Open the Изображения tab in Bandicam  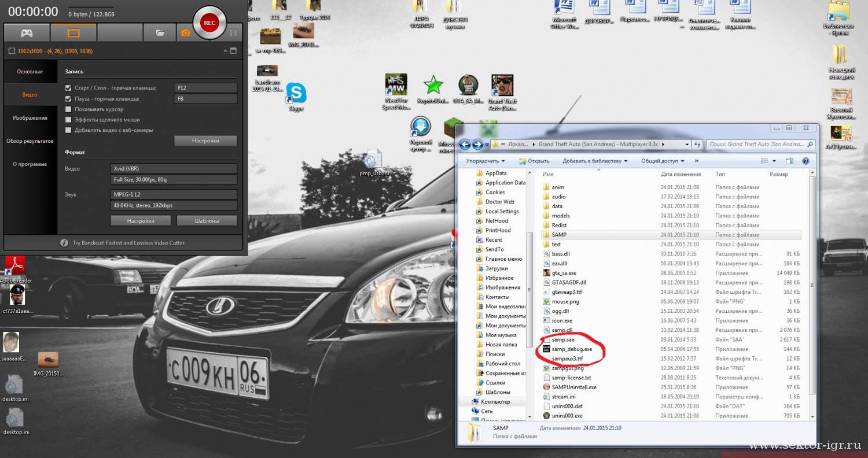pyautogui.click(x=30, y=118)
